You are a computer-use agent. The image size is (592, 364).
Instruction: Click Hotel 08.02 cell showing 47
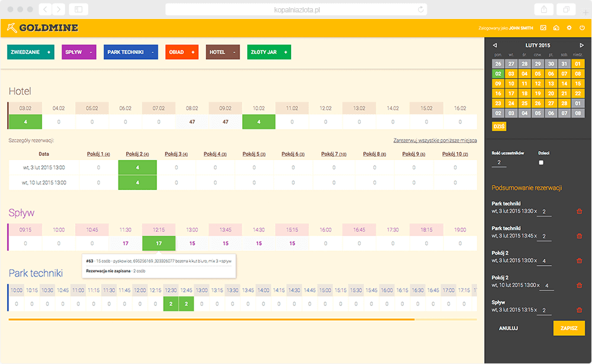tap(192, 122)
